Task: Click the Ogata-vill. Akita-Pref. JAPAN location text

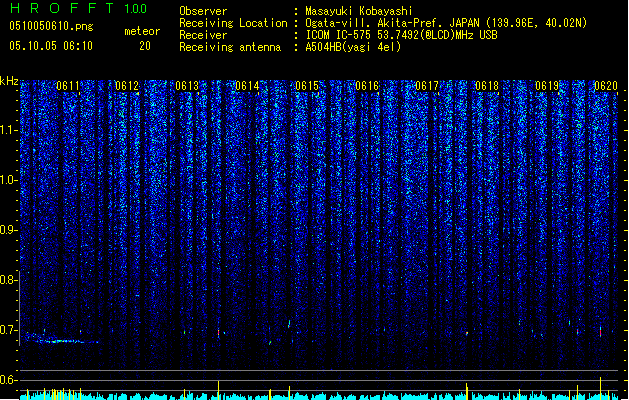Action: click(x=446, y=23)
